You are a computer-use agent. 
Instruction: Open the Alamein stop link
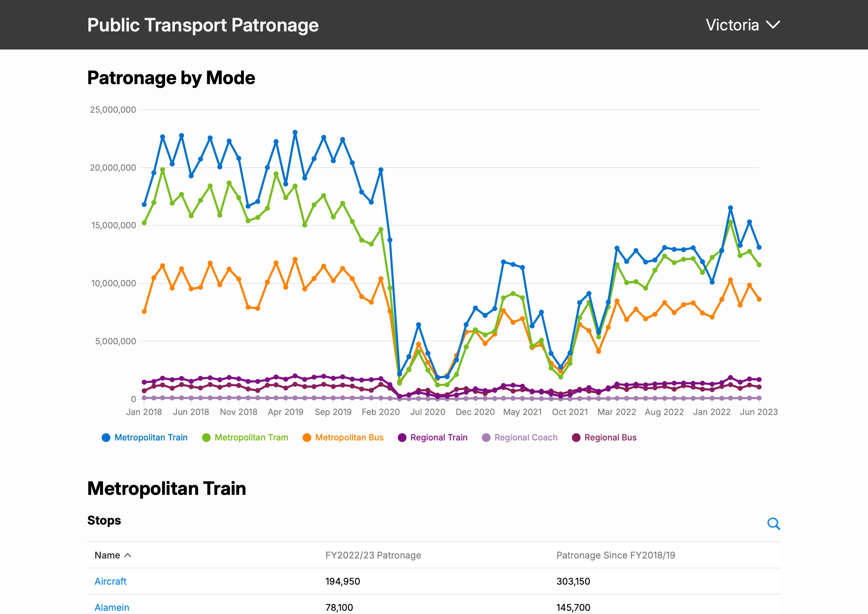tap(112, 607)
